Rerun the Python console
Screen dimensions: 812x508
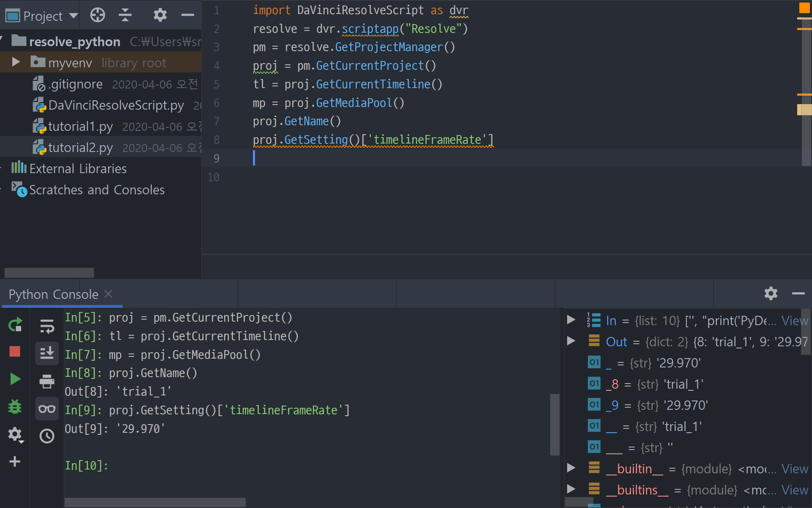pyautogui.click(x=15, y=325)
